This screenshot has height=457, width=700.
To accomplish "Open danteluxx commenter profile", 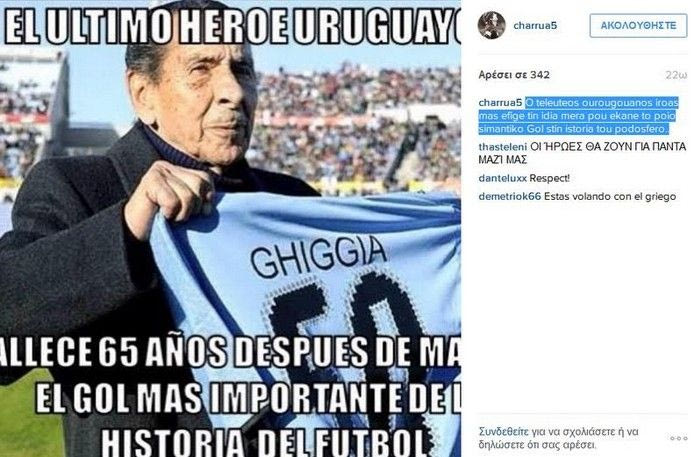I will (503, 179).
